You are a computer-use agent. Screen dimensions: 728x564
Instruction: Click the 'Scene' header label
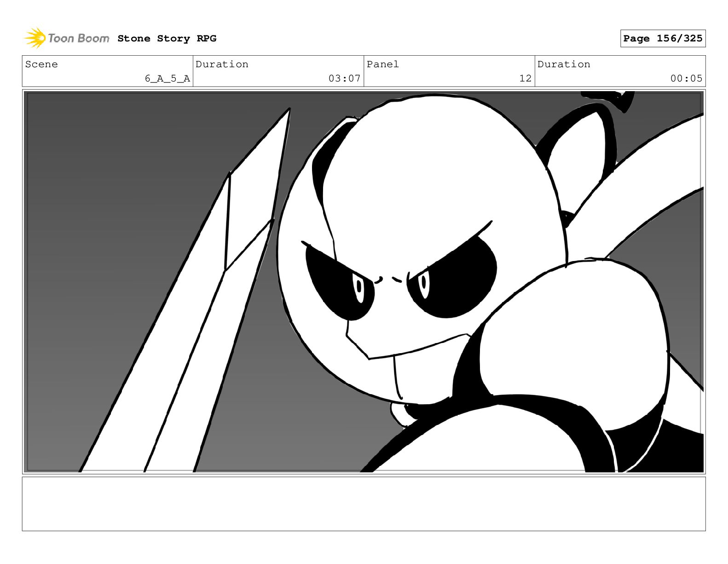tap(41, 64)
